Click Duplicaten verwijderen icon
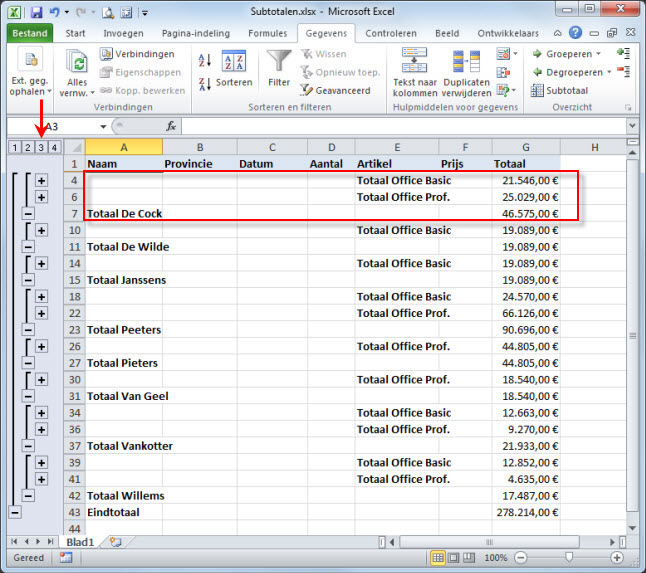 tap(466, 61)
